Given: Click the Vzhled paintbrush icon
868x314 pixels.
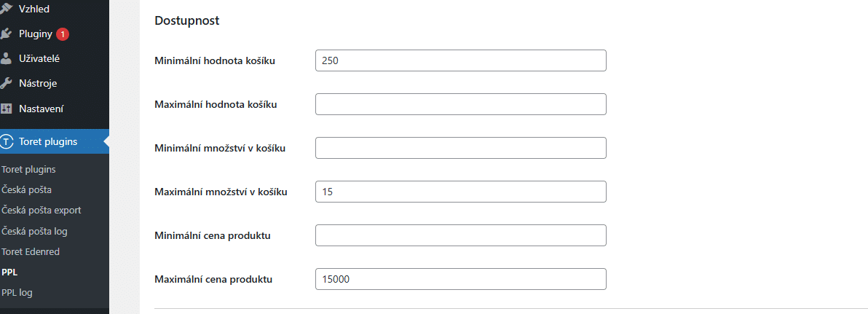Looking at the screenshot, I should (7, 8).
